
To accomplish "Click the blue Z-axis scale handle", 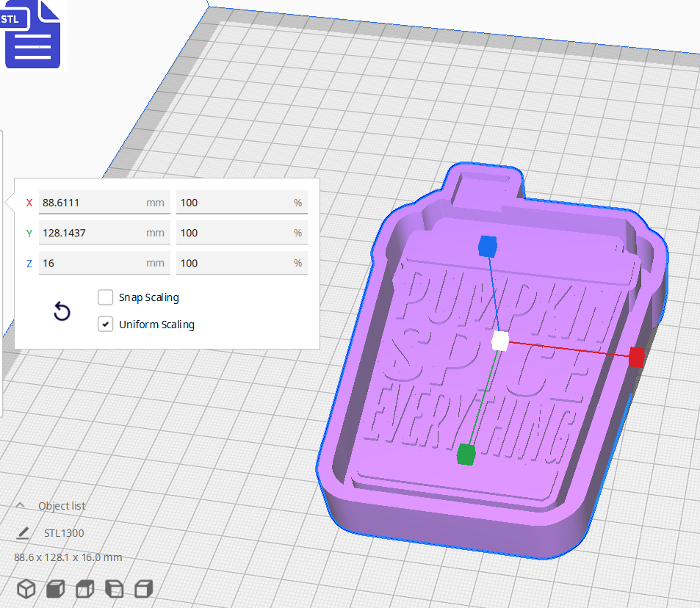I will click(x=487, y=247).
